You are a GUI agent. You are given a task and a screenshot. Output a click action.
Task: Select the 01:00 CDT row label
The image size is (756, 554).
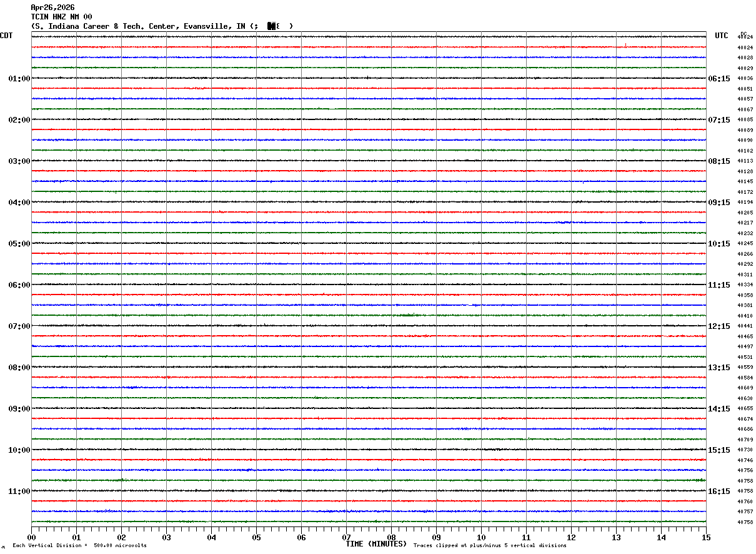(x=19, y=79)
